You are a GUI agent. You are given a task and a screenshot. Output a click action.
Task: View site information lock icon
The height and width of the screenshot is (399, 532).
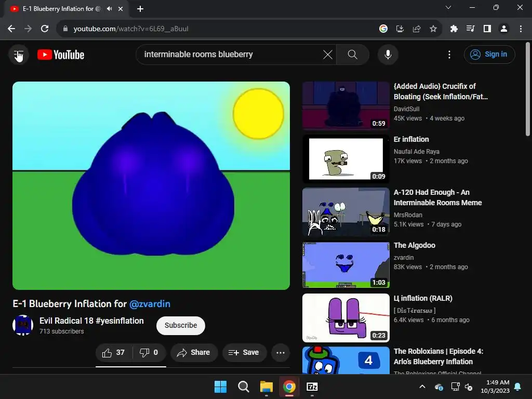coord(65,29)
